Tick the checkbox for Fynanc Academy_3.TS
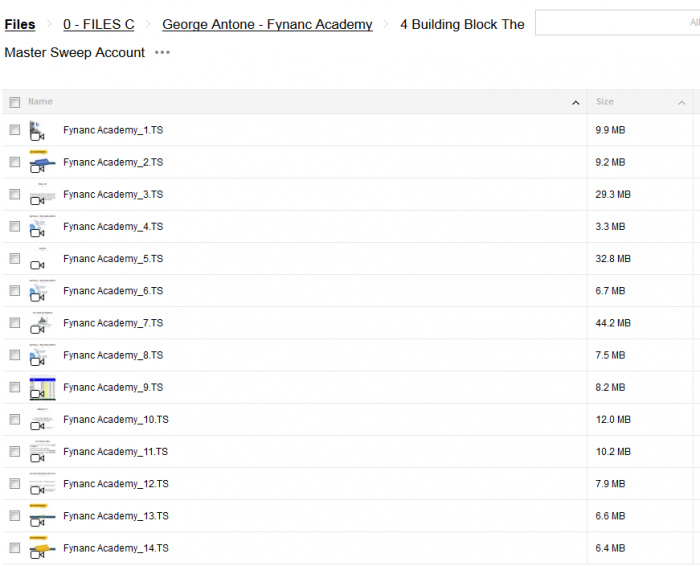The height and width of the screenshot is (566, 700). (15, 194)
